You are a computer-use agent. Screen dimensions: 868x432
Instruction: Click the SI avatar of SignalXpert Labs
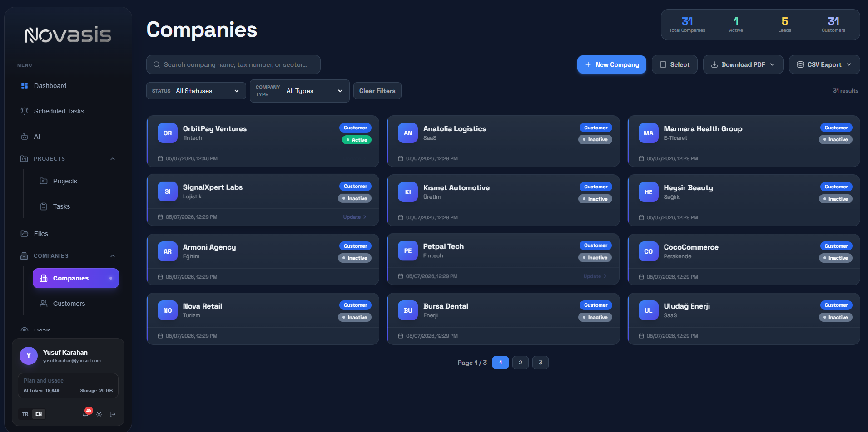tap(168, 191)
